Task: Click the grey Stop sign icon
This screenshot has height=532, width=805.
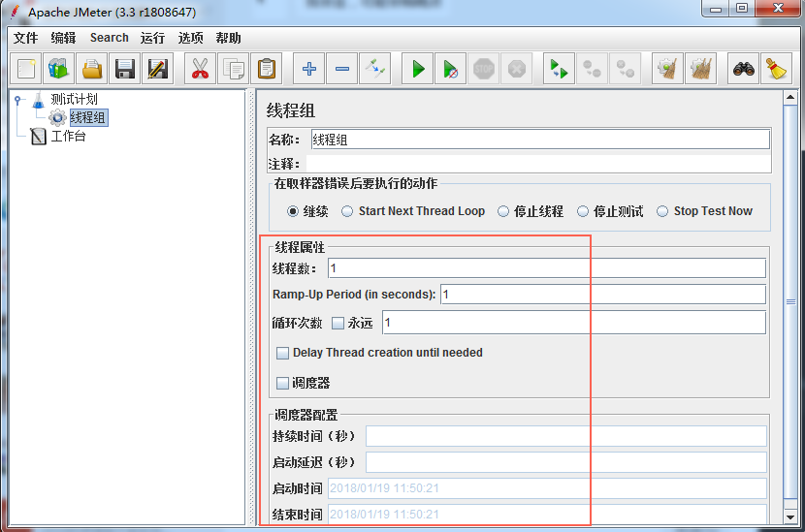Action: [484, 69]
